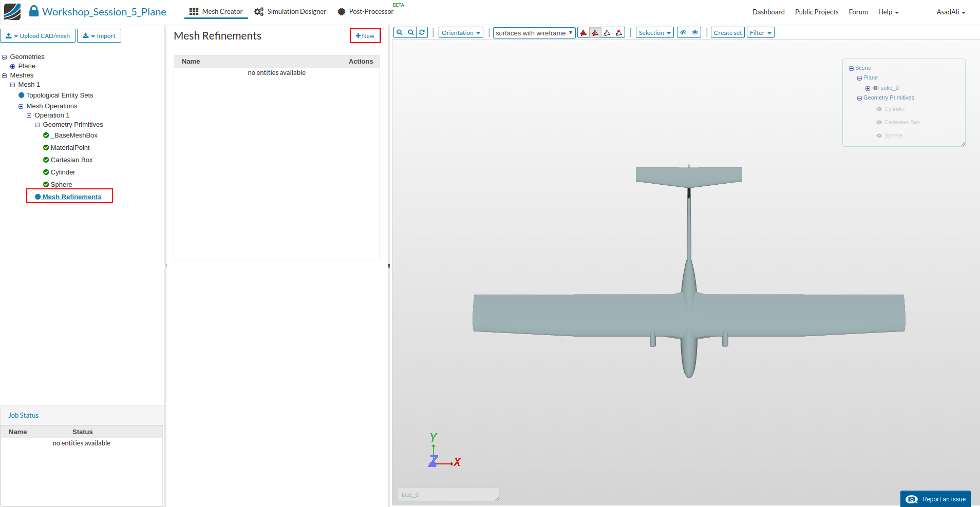The image size is (980, 507).
Task: Activate the volume selection mode icon
Action: point(583,33)
